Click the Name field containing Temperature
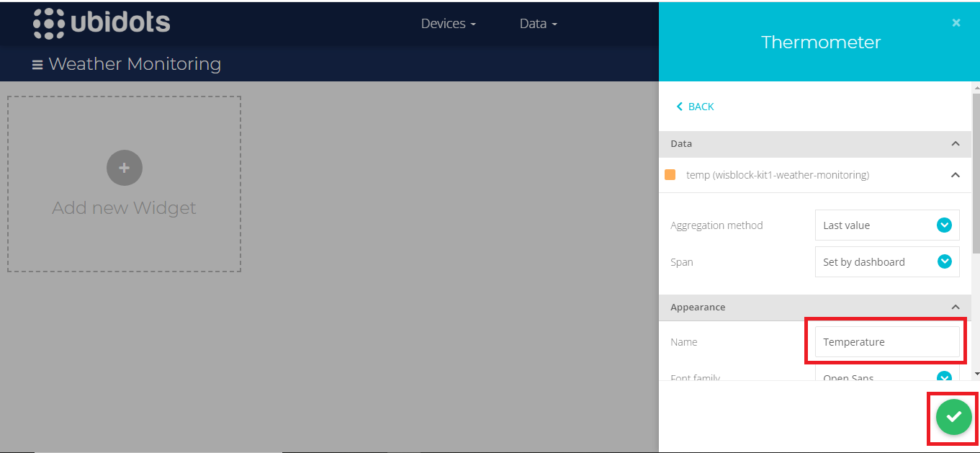 [x=886, y=342]
